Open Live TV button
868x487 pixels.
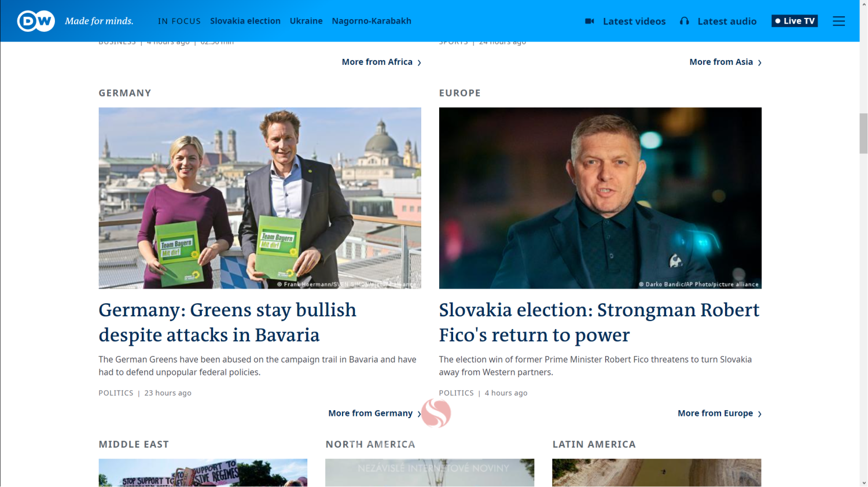pos(795,21)
